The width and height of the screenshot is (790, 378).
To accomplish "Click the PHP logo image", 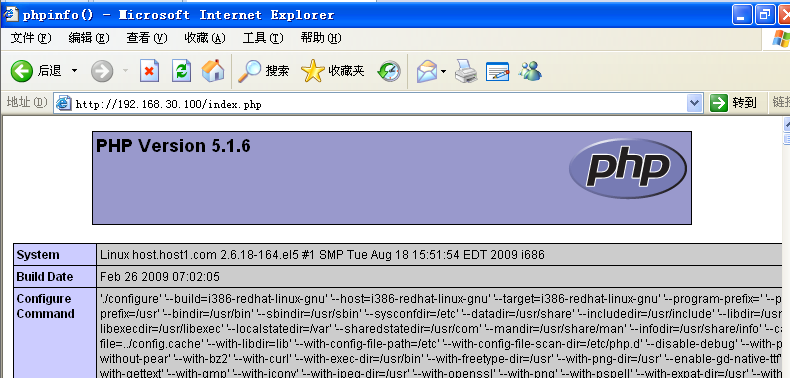I will pos(628,168).
